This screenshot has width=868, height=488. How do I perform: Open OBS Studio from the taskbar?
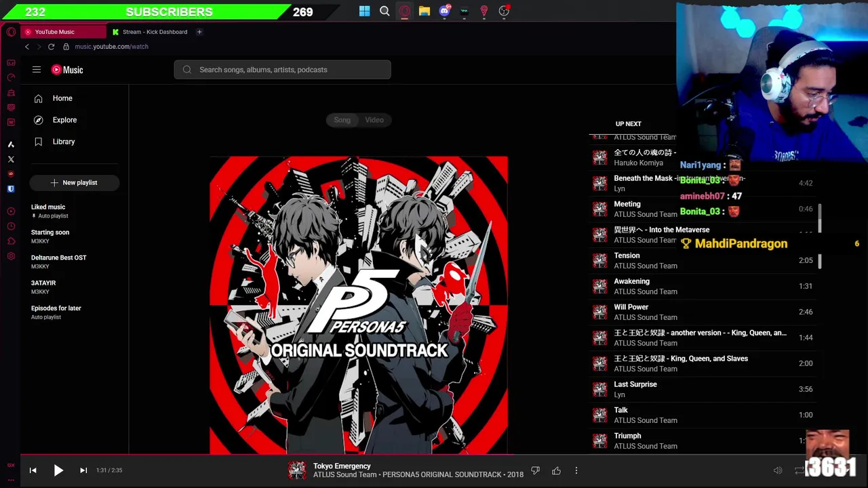tap(504, 11)
